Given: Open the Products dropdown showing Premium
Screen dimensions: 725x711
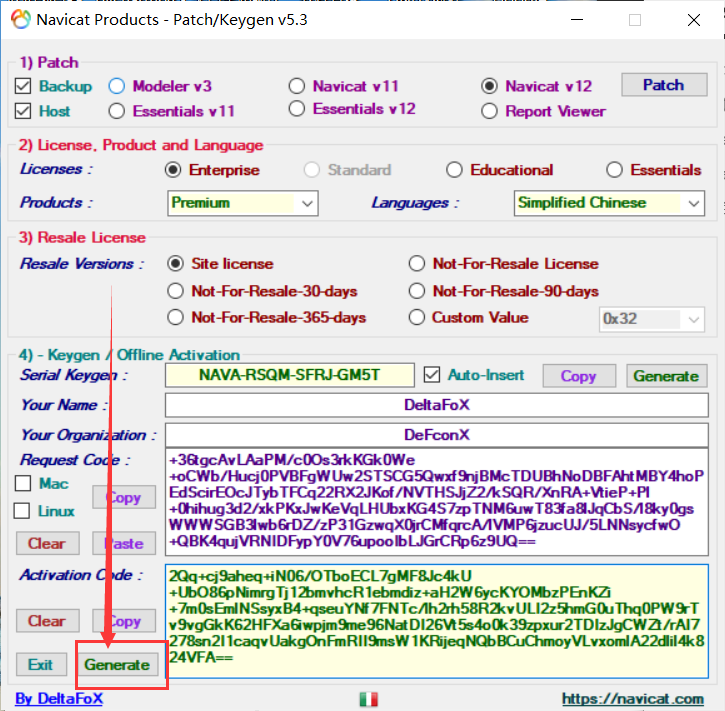Looking at the screenshot, I should [x=243, y=203].
